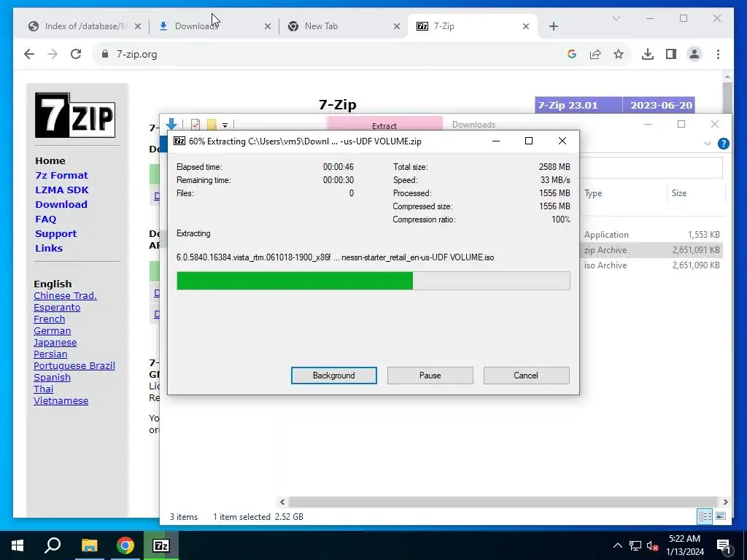Cancel the extraction
The width and height of the screenshot is (747, 560).
(526, 376)
